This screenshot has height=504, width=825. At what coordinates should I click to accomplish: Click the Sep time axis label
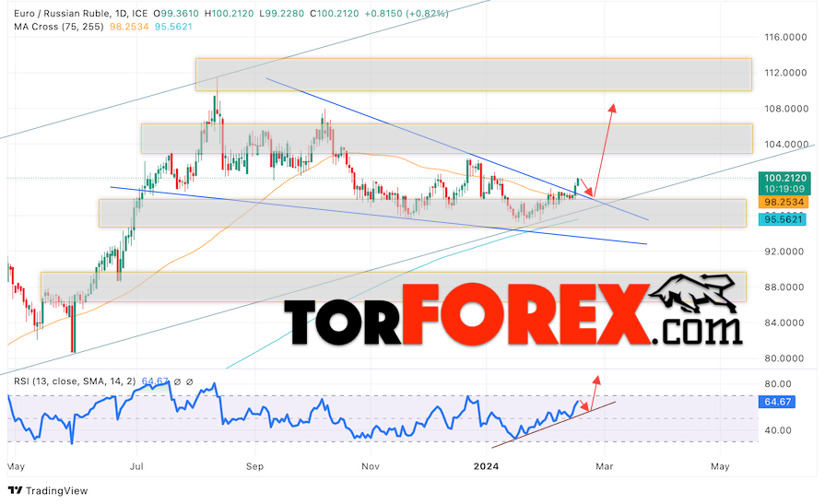(x=254, y=466)
